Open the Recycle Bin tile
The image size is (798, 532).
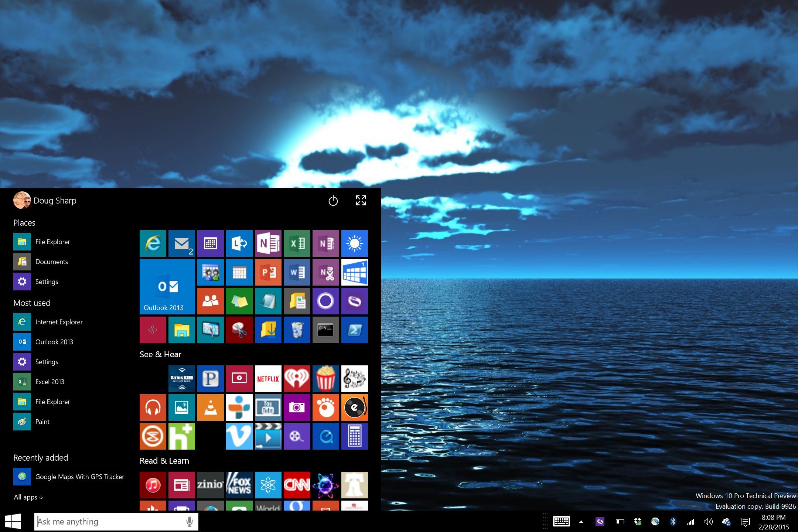(297, 330)
